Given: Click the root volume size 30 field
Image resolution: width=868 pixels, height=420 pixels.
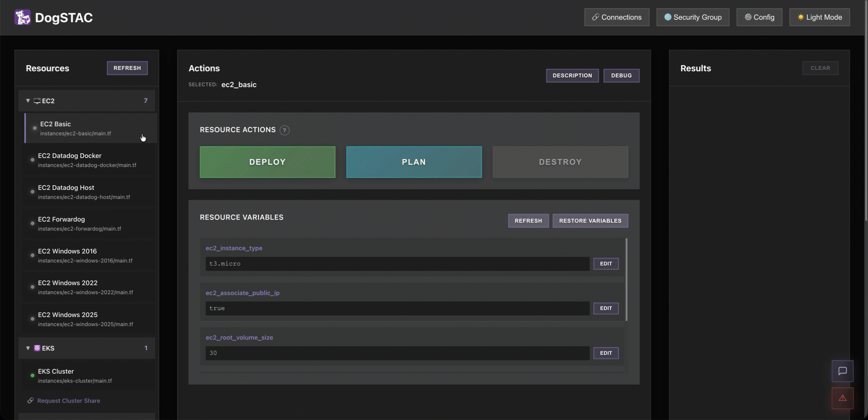Looking at the screenshot, I should click(397, 353).
